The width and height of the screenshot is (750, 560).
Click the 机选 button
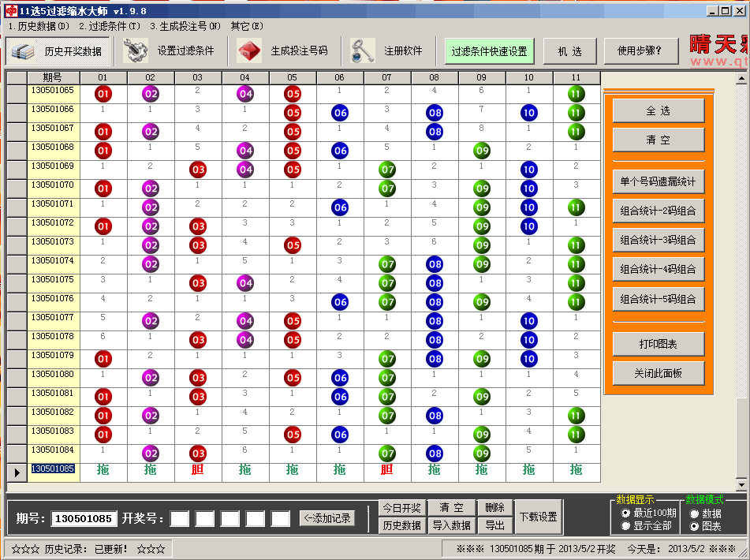point(569,51)
